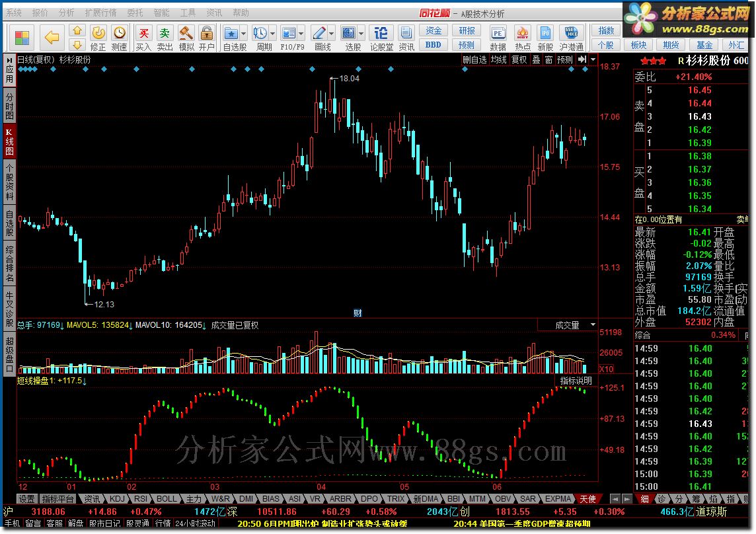Toggle 删自选 remove from watchlist
Viewport: 756px width, 534px height.
[474, 60]
